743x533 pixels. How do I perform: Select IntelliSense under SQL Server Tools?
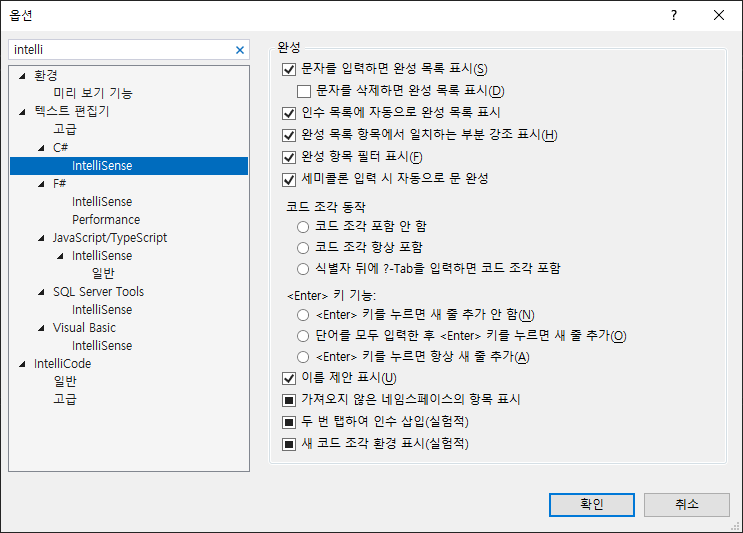(102, 310)
